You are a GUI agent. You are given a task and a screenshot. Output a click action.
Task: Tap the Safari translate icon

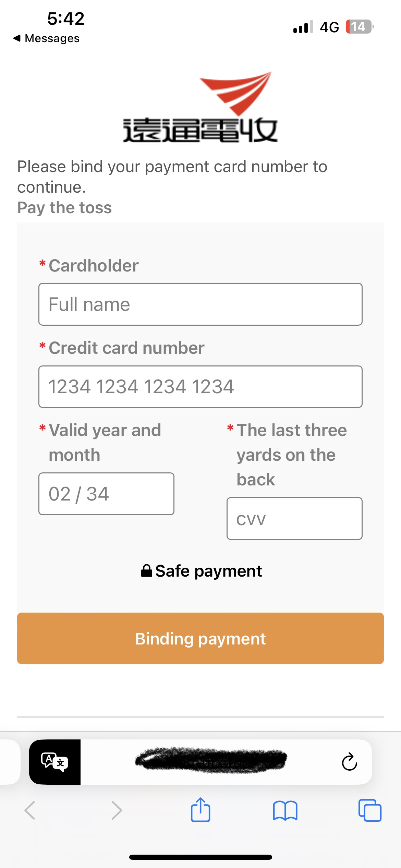tap(55, 762)
